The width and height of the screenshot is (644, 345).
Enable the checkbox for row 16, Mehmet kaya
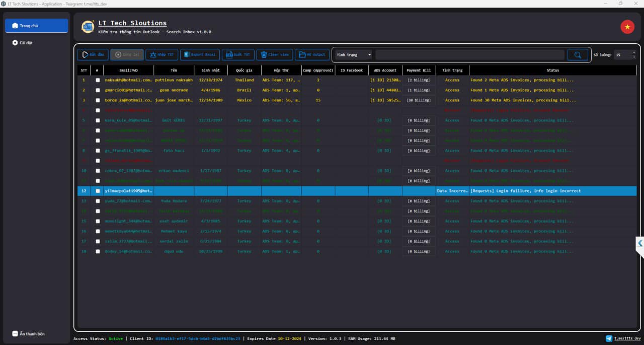point(98,231)
